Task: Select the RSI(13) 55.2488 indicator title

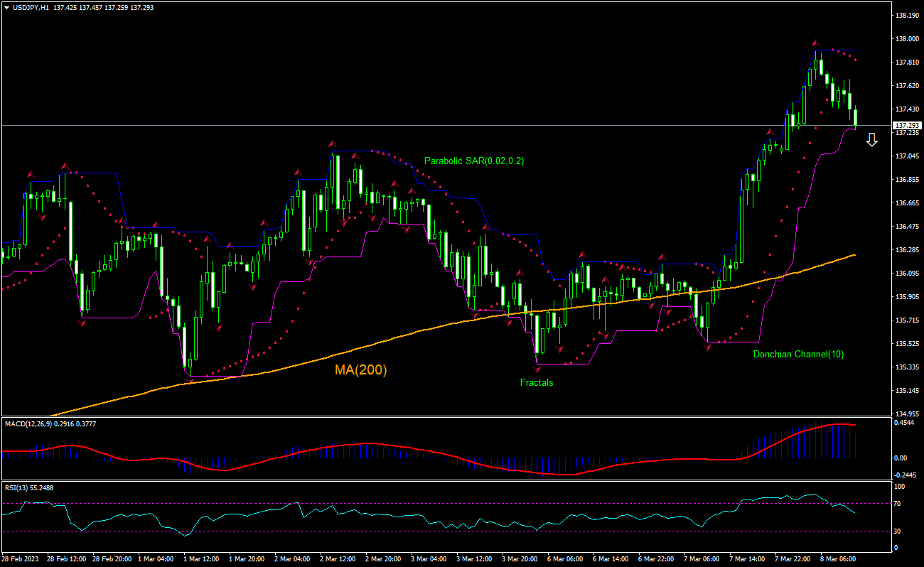Action: 29,488
